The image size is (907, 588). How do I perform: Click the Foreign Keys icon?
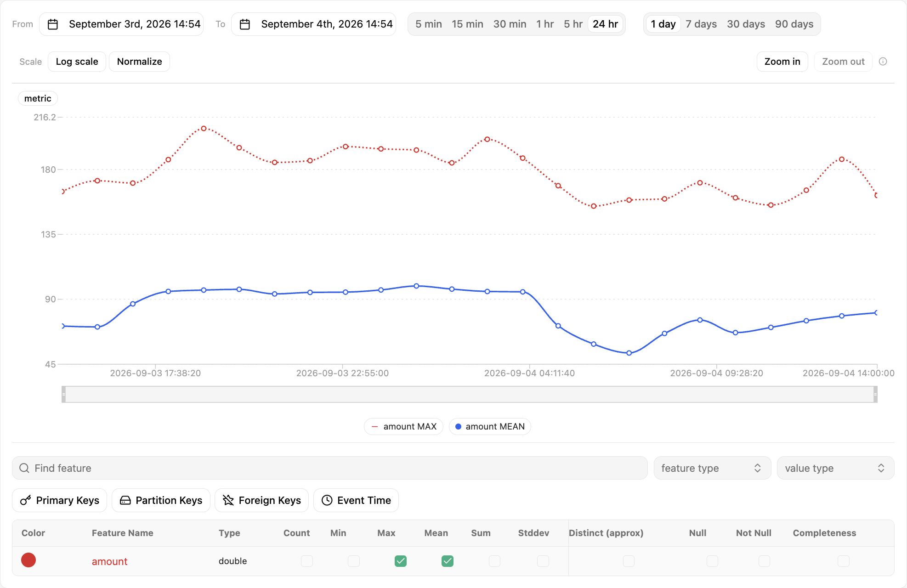click(228, 500)
